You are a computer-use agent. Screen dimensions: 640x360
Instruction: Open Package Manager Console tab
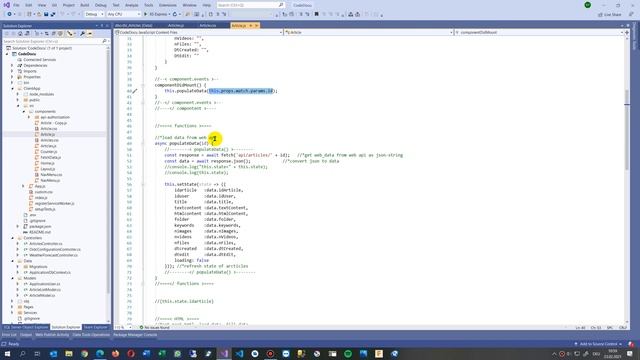coord(135,335)
